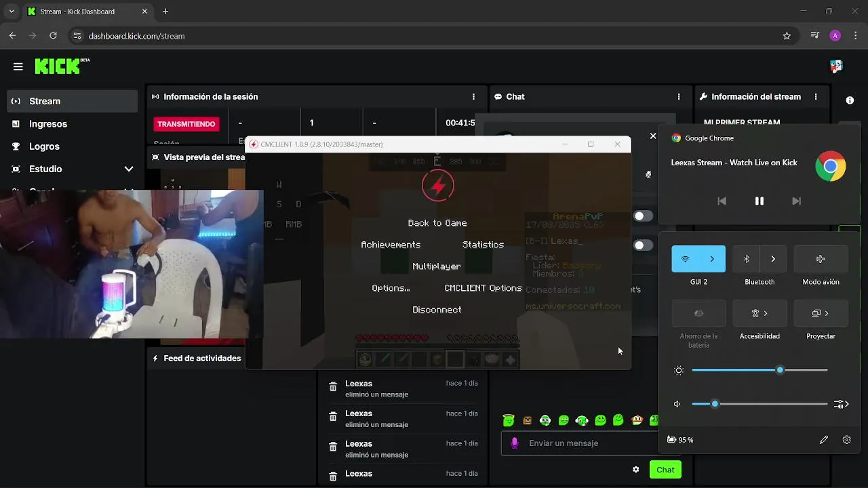
Task: Enable Modo avión tile
Action: pos(821,259)
